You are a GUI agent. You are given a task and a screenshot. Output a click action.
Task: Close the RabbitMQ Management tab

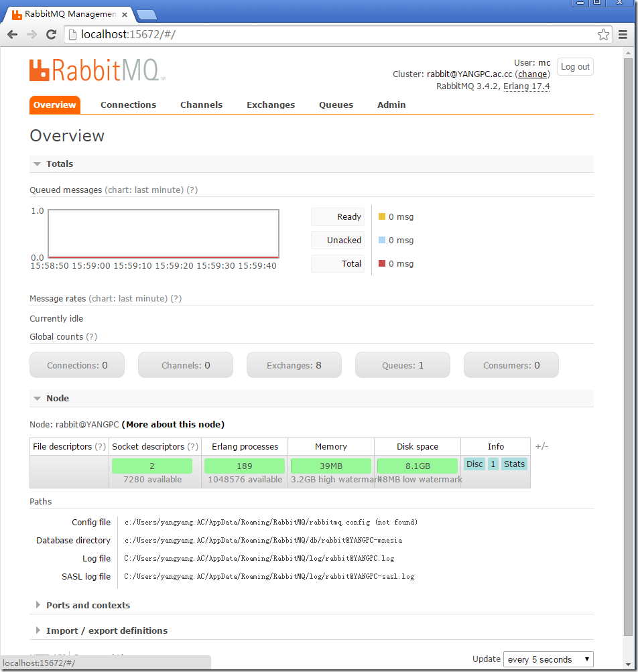click(125, 15)
